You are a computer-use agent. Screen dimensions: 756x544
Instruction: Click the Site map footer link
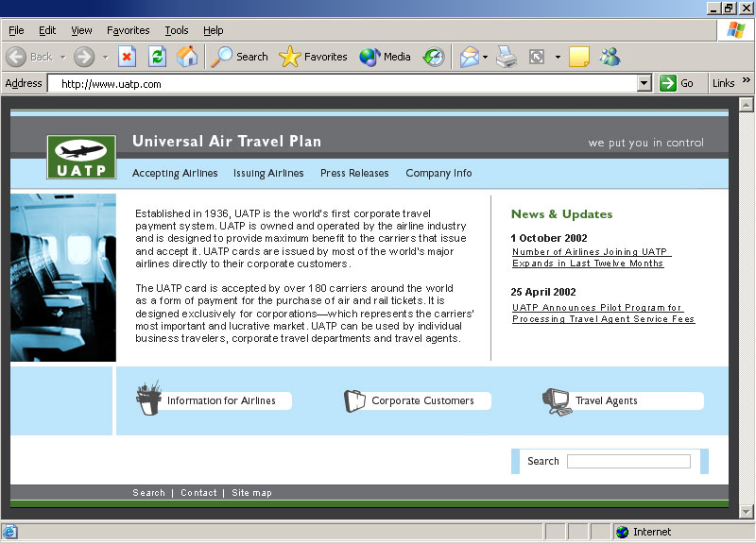(x=251, y=493)
